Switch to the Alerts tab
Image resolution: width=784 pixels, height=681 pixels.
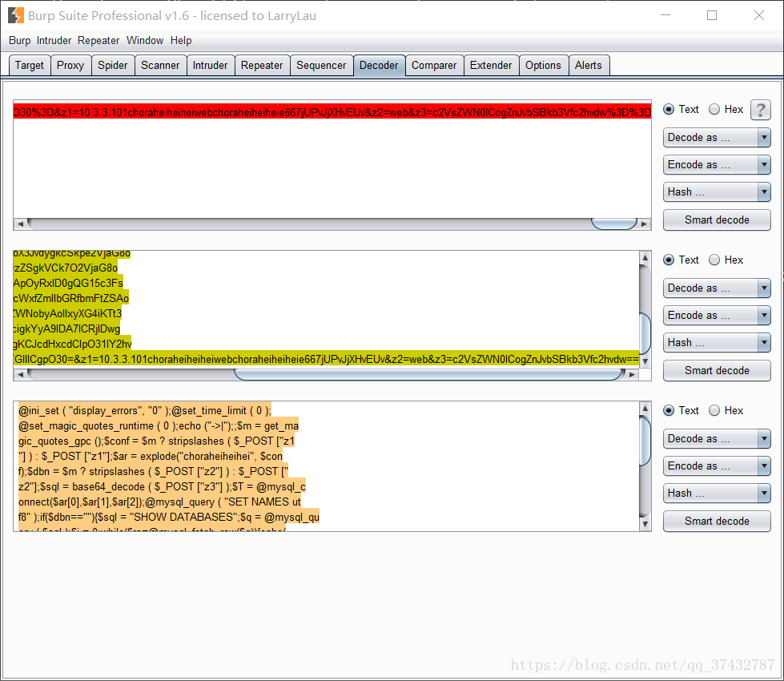point(589,66)
